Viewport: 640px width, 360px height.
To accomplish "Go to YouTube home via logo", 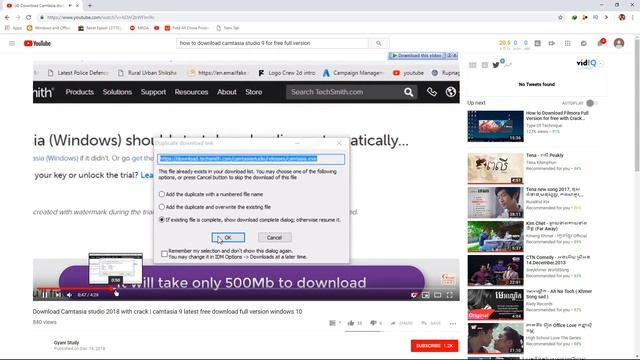I will [37, 43].
